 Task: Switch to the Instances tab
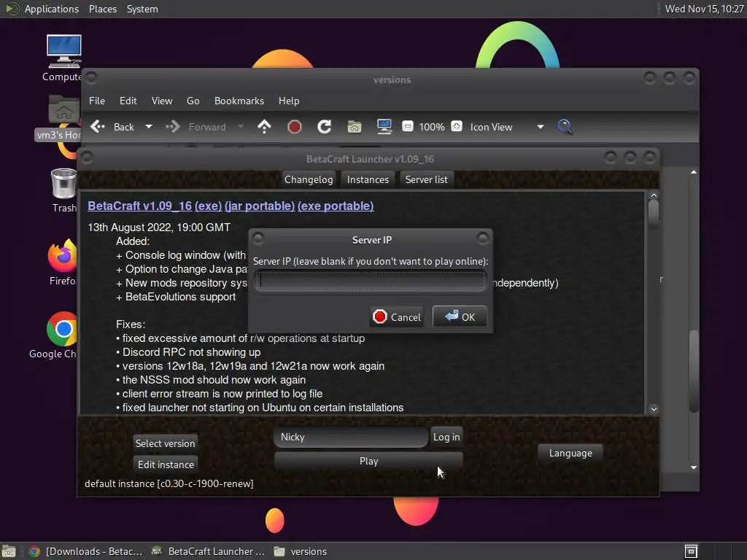click(368, 179)
